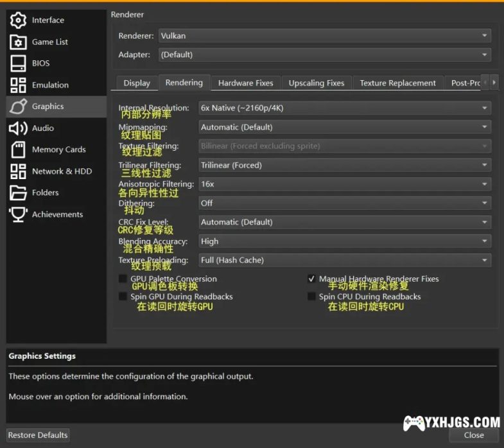Open the Network & HDD icon

(18, 171)
